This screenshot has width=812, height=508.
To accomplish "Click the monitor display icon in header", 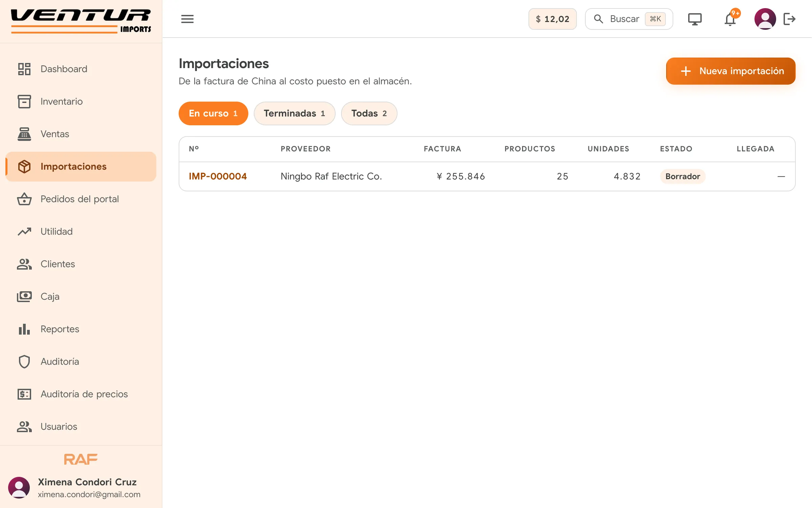I will [x=695, y=19].
